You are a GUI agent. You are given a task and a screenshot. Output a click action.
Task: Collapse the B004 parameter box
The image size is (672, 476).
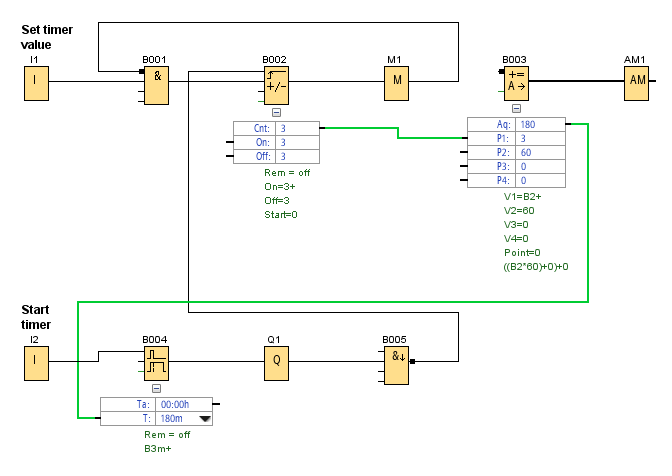point(156,389)
